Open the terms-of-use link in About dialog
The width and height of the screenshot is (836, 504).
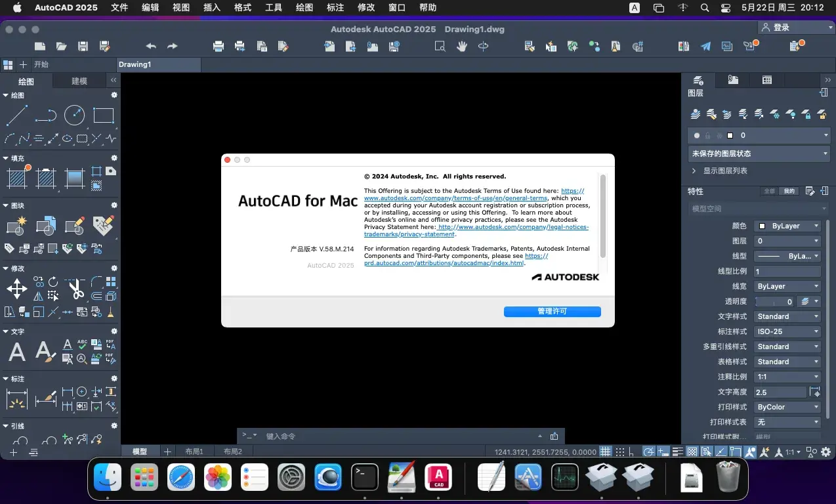click(474, 194)
